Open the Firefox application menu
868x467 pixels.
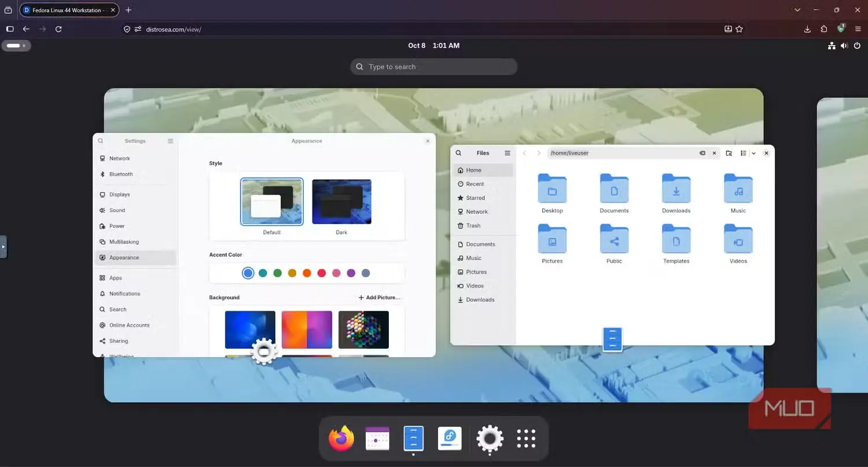pos(858,29)
